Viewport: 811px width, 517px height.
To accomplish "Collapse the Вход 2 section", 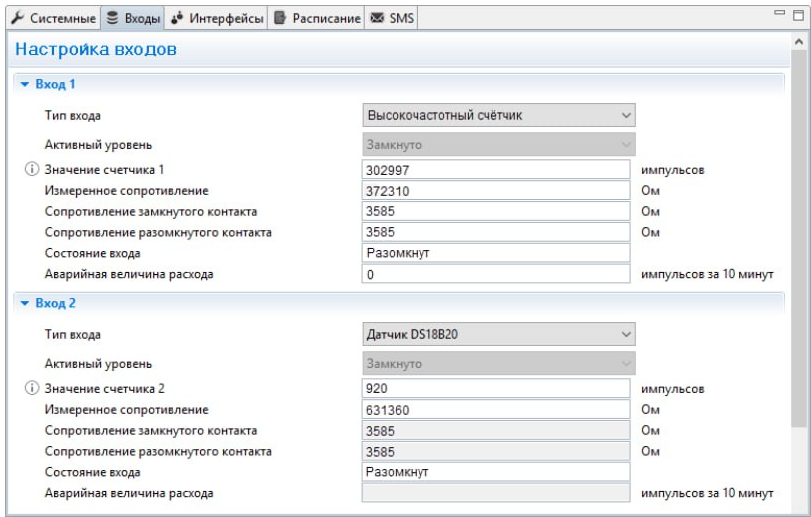I will [x=24, y=303].
